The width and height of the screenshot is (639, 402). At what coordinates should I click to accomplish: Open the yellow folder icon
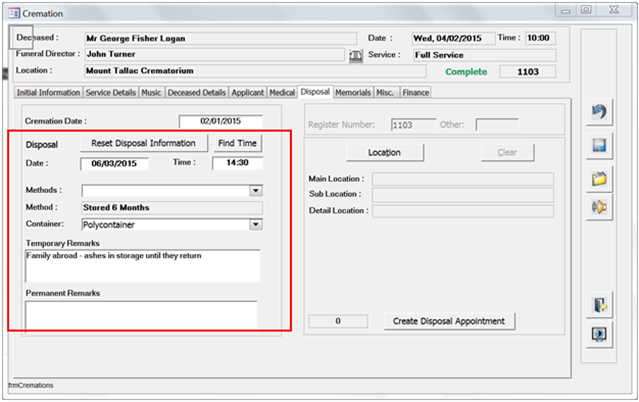pos(600,178)
